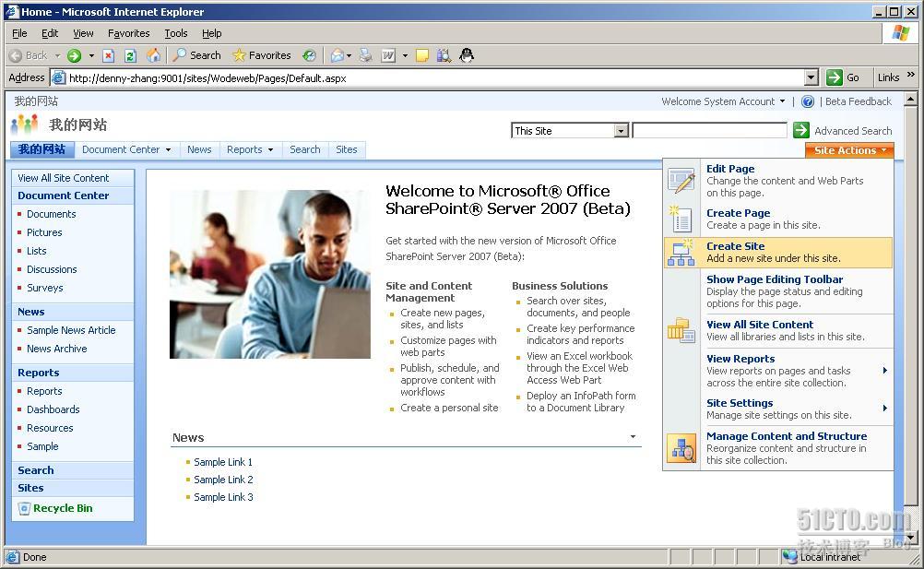Expand View Reports submenu arrow
The height and width of the screenshot is (569, 924).
pyautogui.click(x=884, y=371)
